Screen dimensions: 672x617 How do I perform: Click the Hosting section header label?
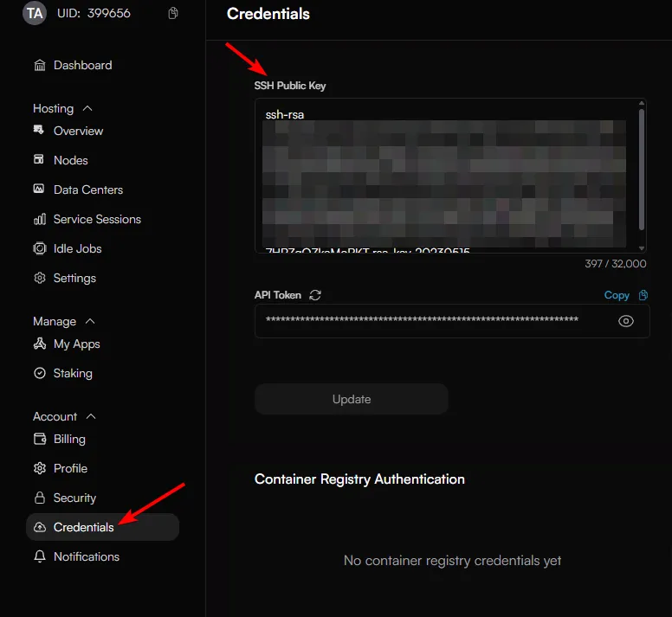click(53, 108)
